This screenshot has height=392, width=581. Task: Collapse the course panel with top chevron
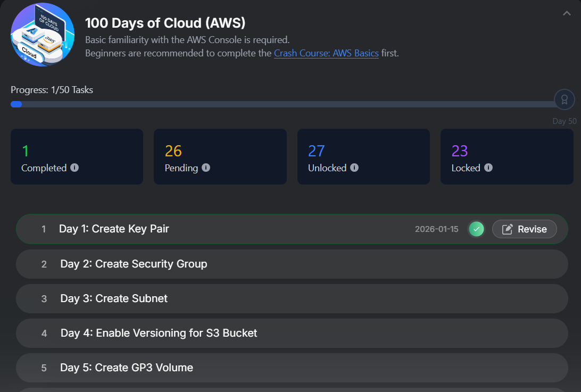click(x=567, y=14)
